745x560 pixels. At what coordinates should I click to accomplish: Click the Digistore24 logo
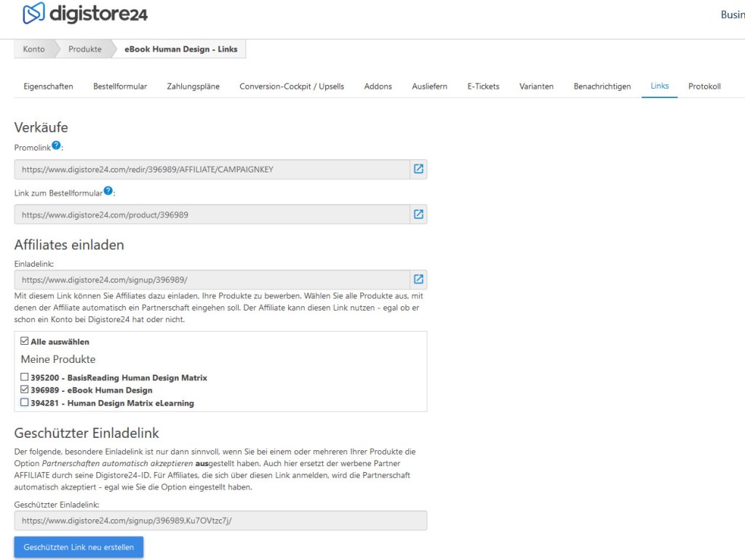85,13
